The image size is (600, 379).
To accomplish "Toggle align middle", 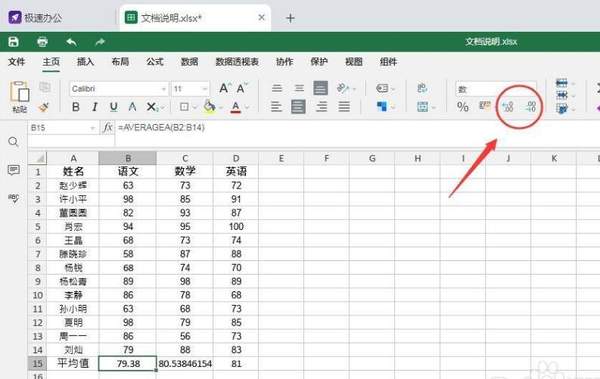I will [x=299, y=88].
